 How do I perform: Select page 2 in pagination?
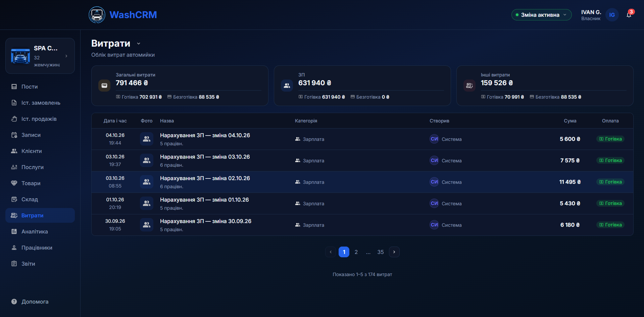(356, 252)
